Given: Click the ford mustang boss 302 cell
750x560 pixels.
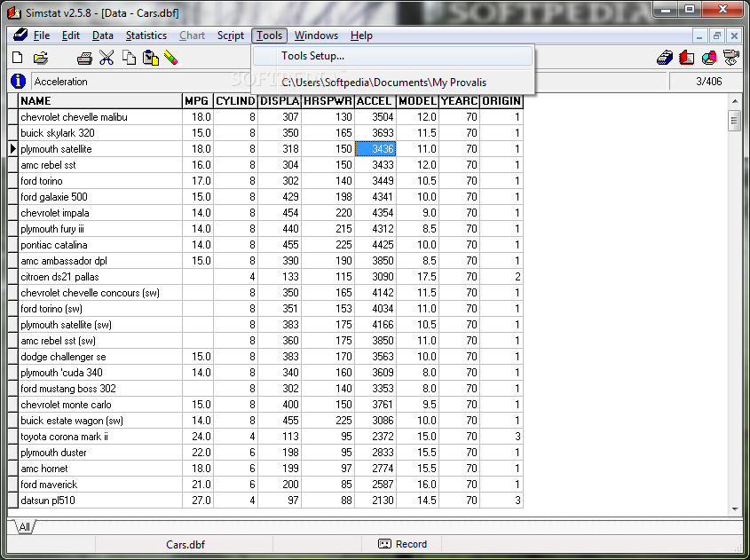Looking at the screenshot, I should click(x=100, y=389).
